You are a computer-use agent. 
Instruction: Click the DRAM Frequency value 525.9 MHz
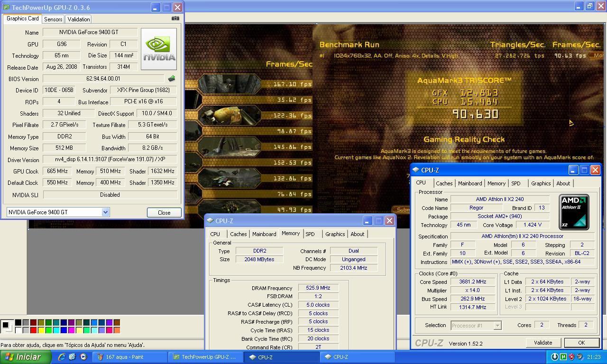pyautogui.click(x=318, y=288)
